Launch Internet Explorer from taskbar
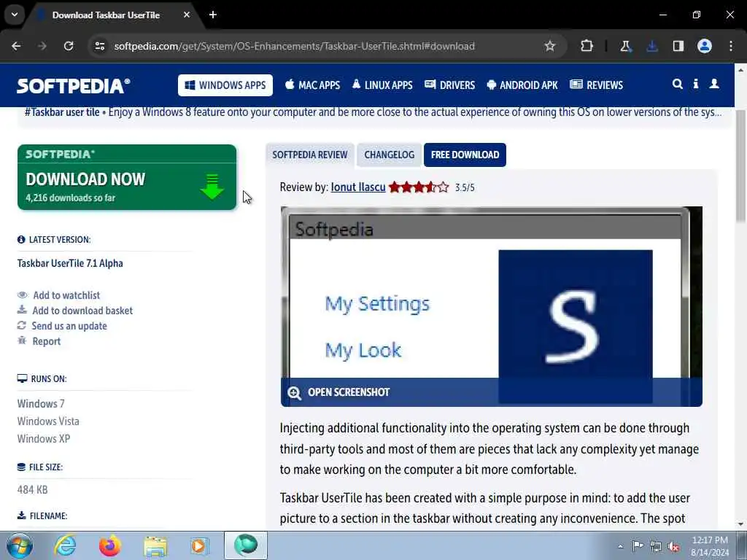747x560 pixels. (x=65, y=545)
